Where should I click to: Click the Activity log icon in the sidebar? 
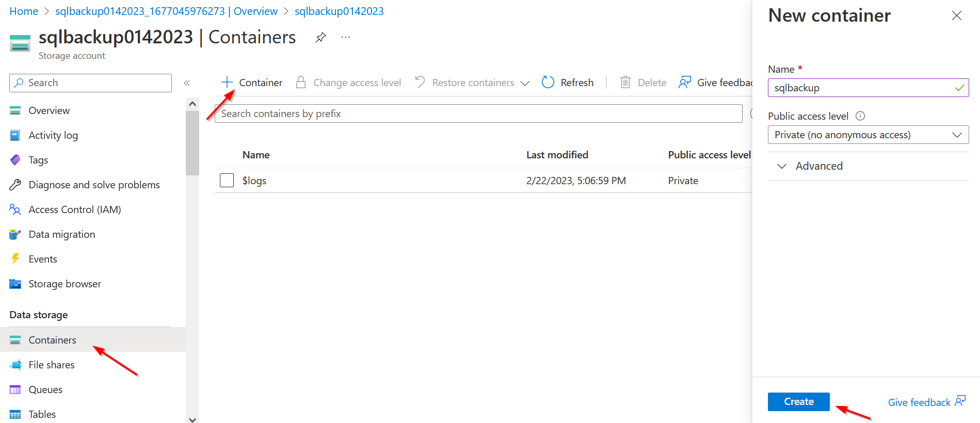click(x=15, y=135)
